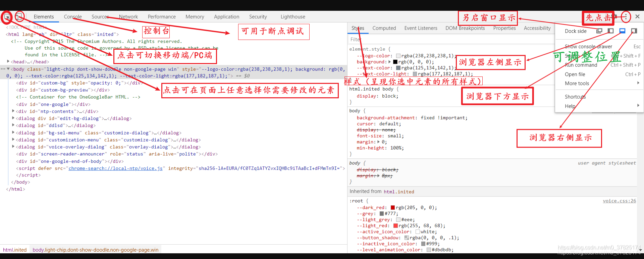Screen dimensions: 644x259
Task: Expand the edit-bg-dialog node
Action: click(13, 118)
